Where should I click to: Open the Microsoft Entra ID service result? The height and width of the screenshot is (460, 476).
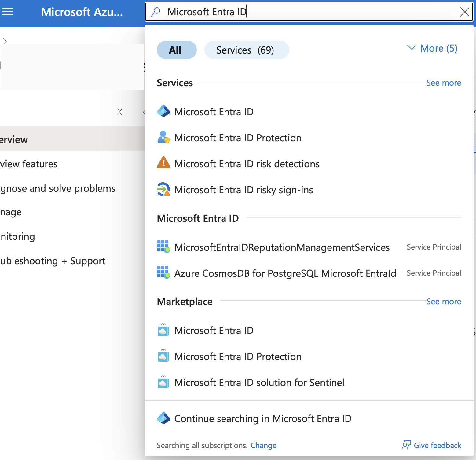point(214,112)
